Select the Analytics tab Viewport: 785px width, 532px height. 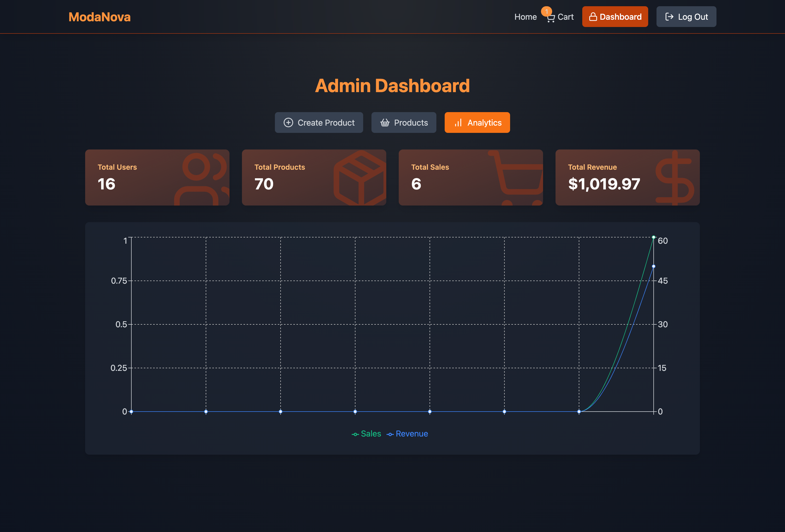coord(477,122)
